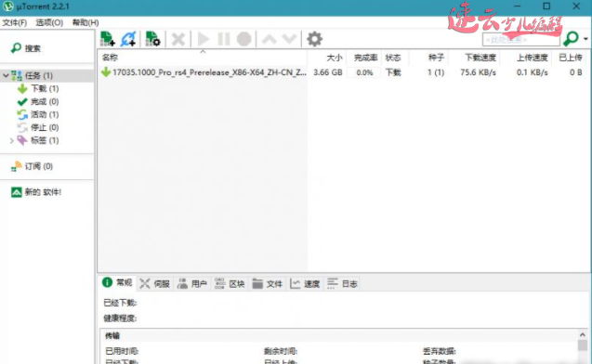Click the Add Torrent from URL icon

tap(128, 39)
